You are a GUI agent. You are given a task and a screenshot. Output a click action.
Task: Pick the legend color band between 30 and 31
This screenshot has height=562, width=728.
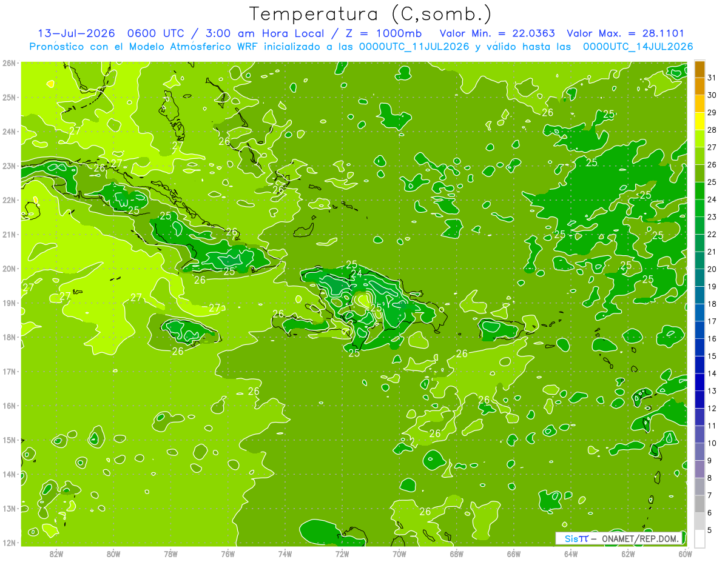(699, 87)
